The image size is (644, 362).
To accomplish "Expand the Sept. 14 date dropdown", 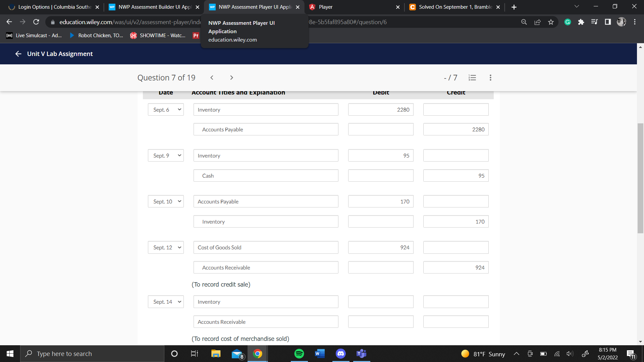I will [x=166, y=302].
